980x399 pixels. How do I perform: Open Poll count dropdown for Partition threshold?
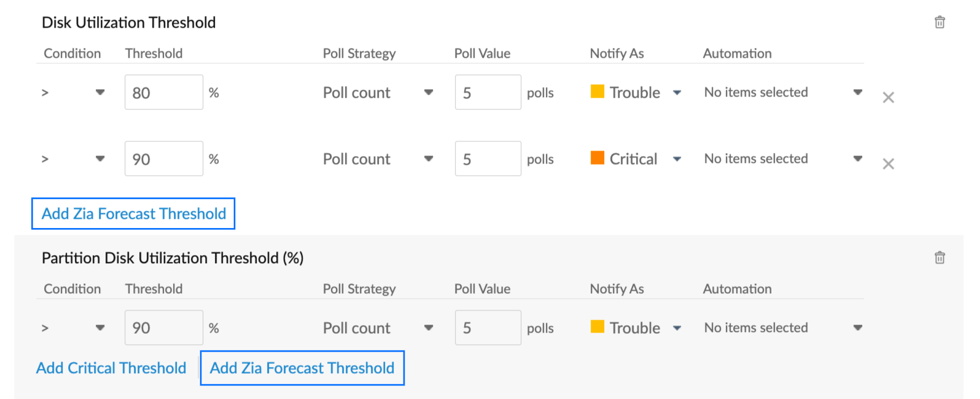coord(428,327)
